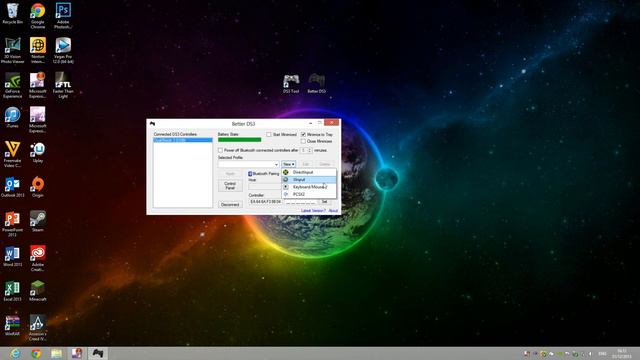640x360 pixels.
Task: Choose XInput from the New menu
Action: pyautogui.click(x=309, y=180)
